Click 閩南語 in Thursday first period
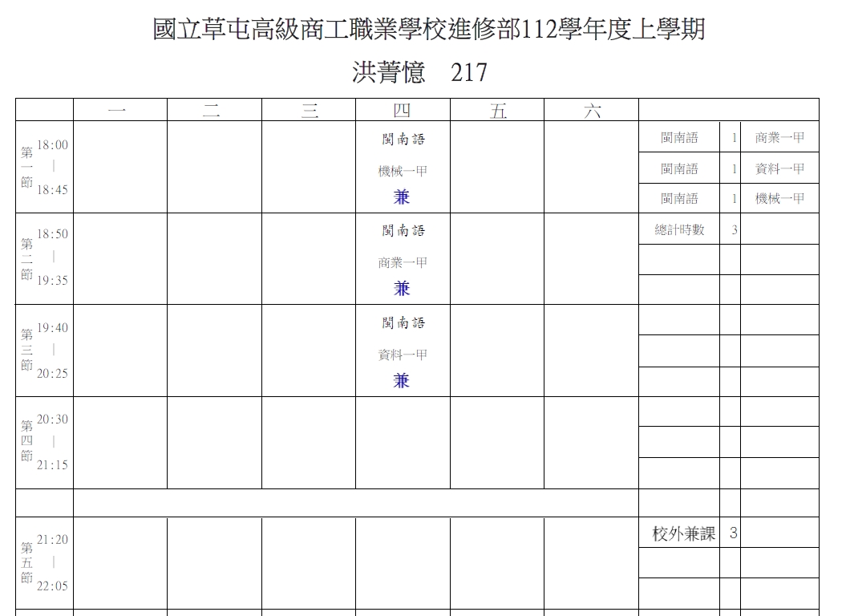The height and width of the screenshot is (616, 846). click(403, 140)
